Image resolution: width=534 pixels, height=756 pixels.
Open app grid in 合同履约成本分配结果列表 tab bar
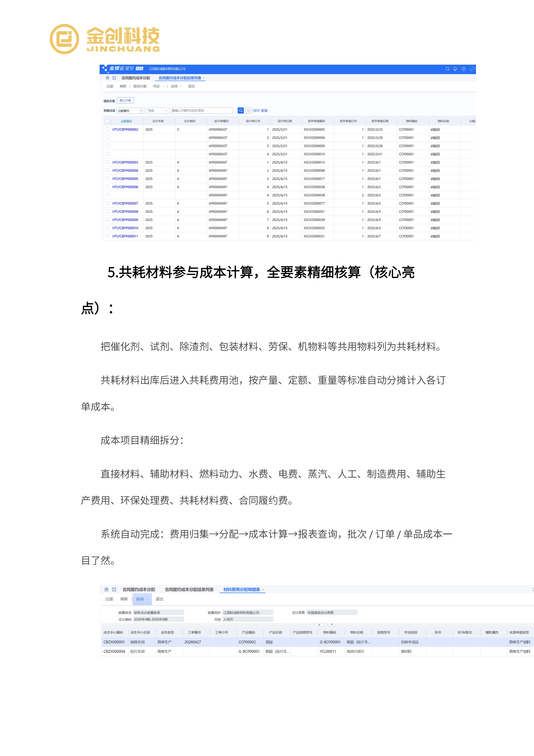click(x=114, y=78)
